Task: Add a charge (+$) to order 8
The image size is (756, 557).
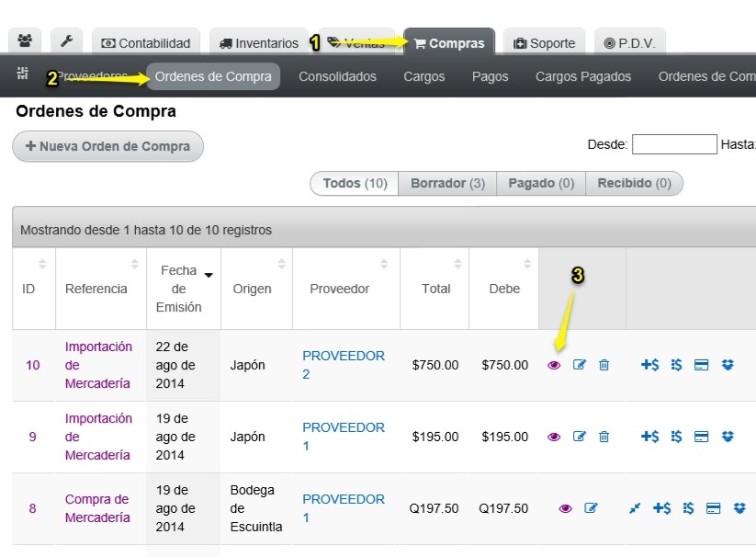Action: pos(661,508)
